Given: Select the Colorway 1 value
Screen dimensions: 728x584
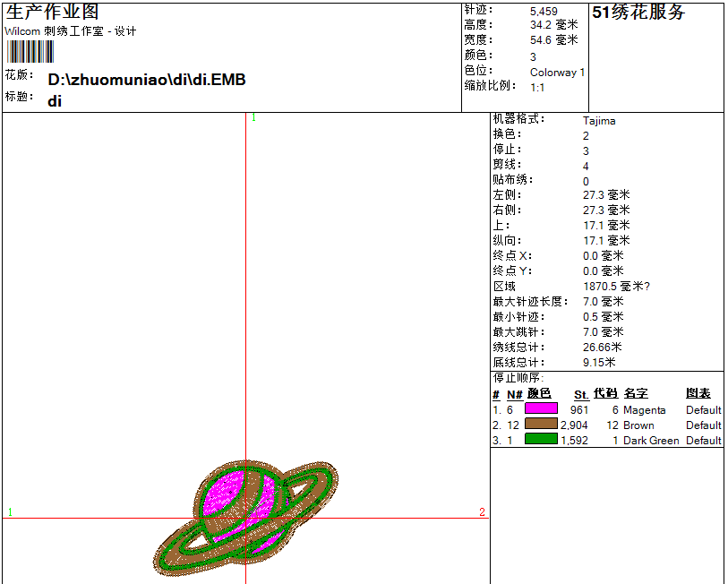Looking at the screenshot, I should pos(557,73).
